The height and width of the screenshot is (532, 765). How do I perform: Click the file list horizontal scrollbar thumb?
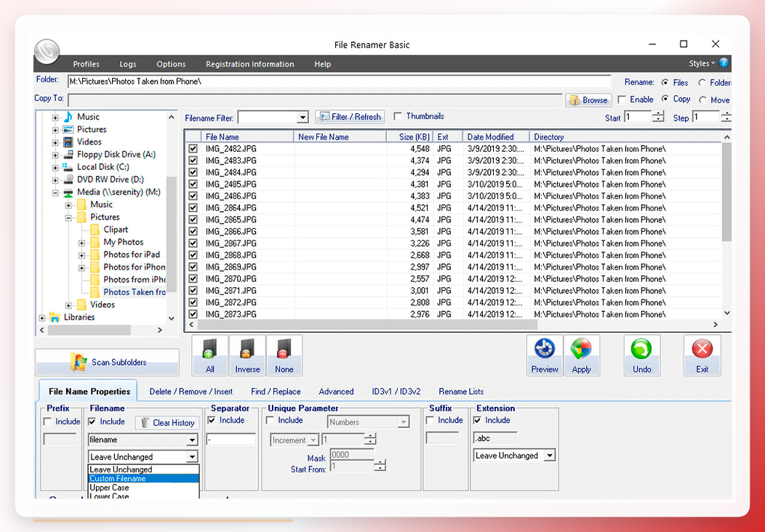coord(367,324)
